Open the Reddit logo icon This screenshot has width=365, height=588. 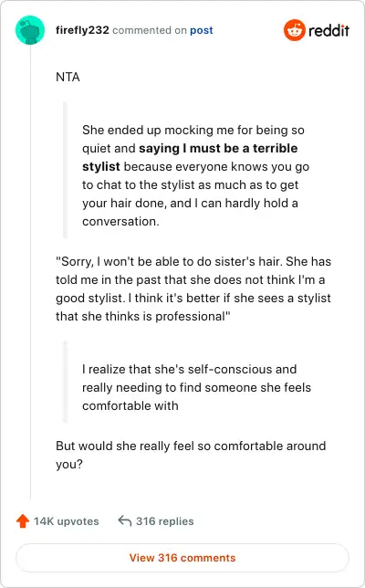pos(294,30)
